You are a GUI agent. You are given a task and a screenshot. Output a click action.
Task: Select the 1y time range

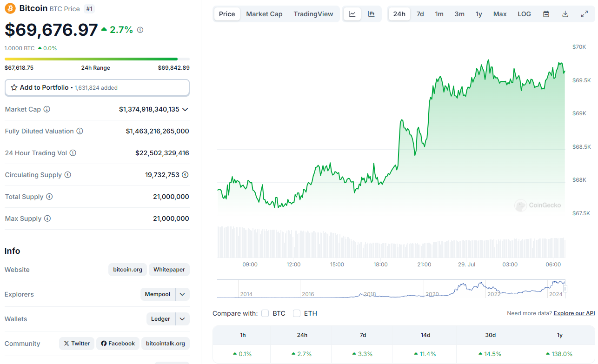tap(478, 14)
